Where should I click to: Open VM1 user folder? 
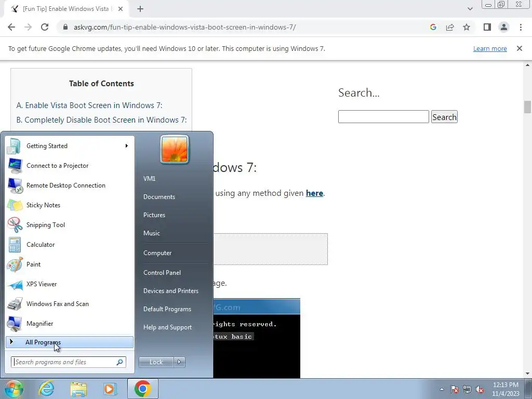coord(149,179)
